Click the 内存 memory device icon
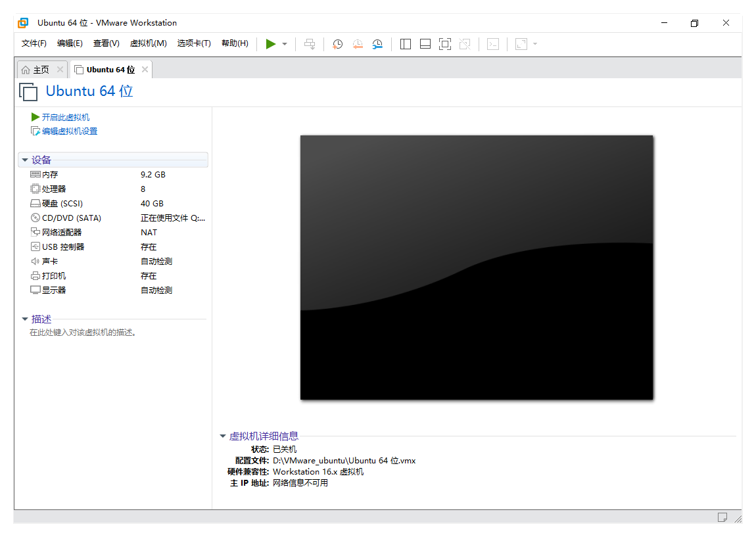This screenshot has height=537, width=756. click(x=35, y=174)
